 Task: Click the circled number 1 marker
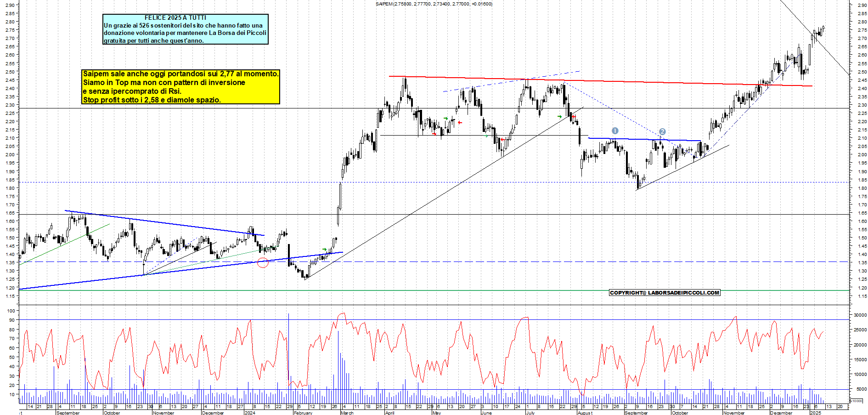coord(615,131)
